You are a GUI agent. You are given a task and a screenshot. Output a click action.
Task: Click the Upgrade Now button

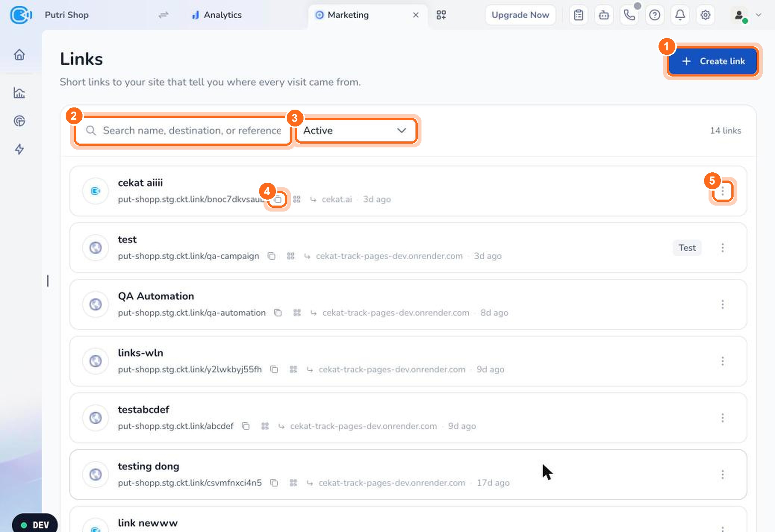520,15
